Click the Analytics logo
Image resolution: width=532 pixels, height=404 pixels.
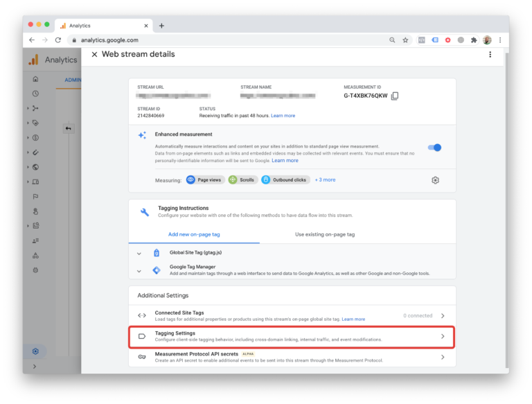tap(33, 60)
